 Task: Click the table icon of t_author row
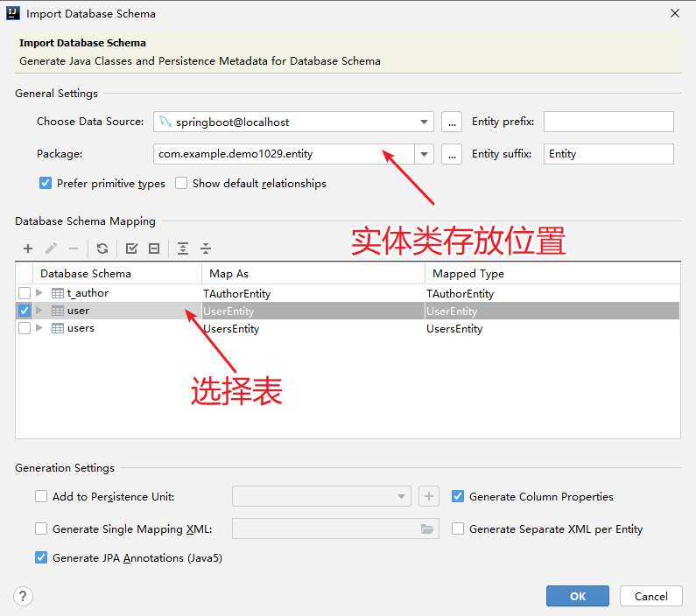[x=58, y=293]
